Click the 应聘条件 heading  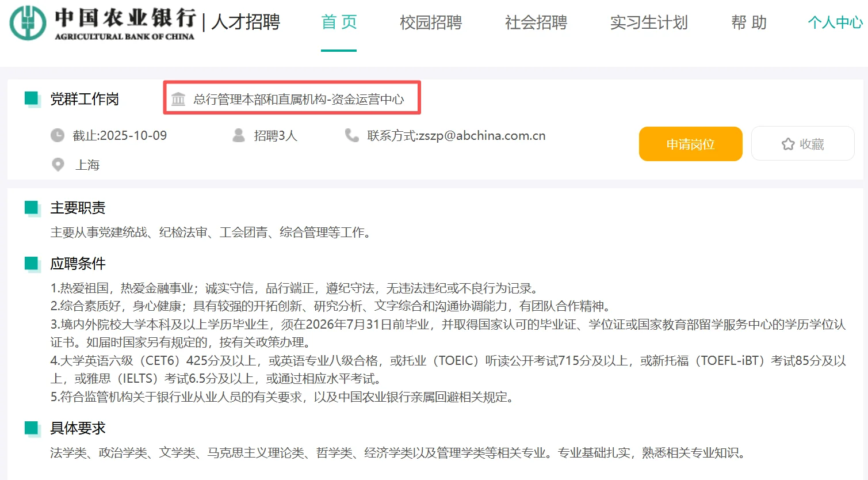(x=78, y=264)
